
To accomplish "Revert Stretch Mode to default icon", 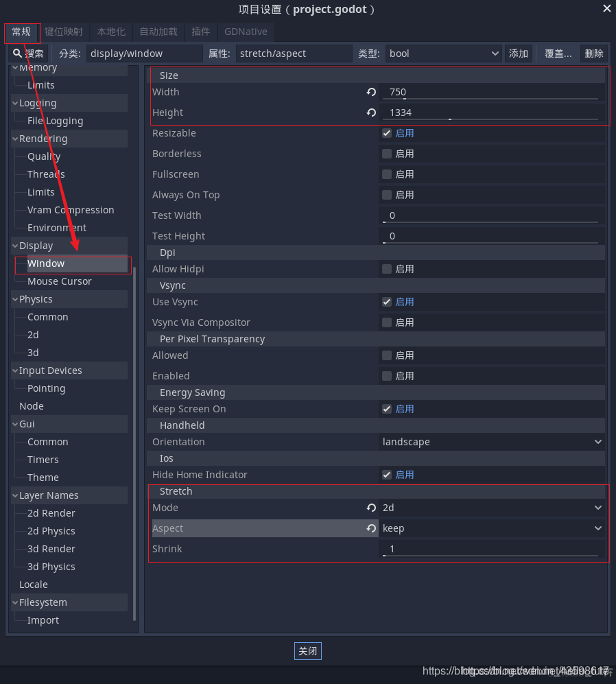I will click(x=371, y=508).
